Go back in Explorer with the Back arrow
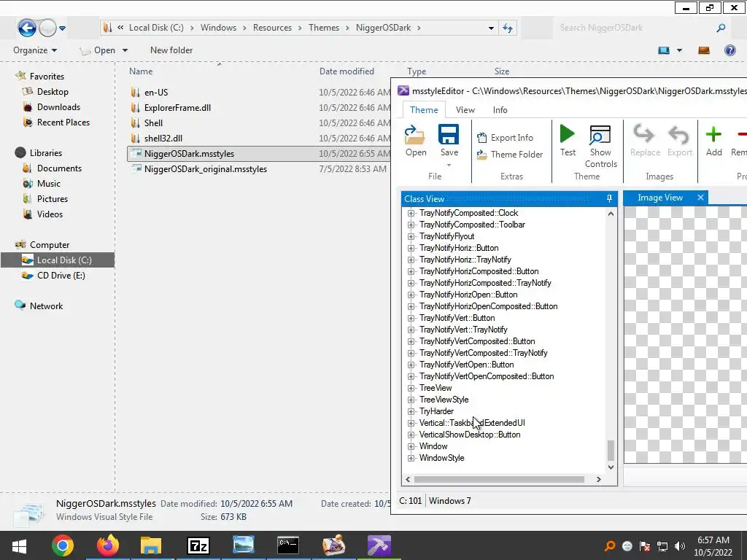 tap(27, 28)
